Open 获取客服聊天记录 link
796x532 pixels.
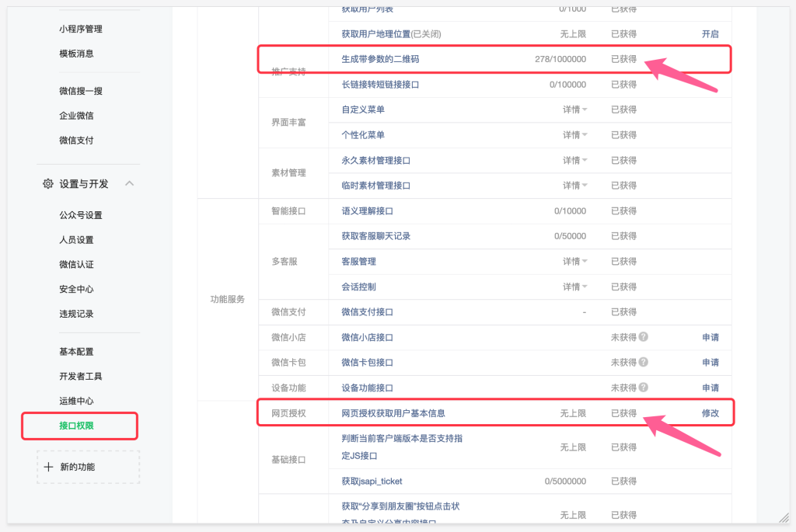pyautogui.click(x=375, y=236)
